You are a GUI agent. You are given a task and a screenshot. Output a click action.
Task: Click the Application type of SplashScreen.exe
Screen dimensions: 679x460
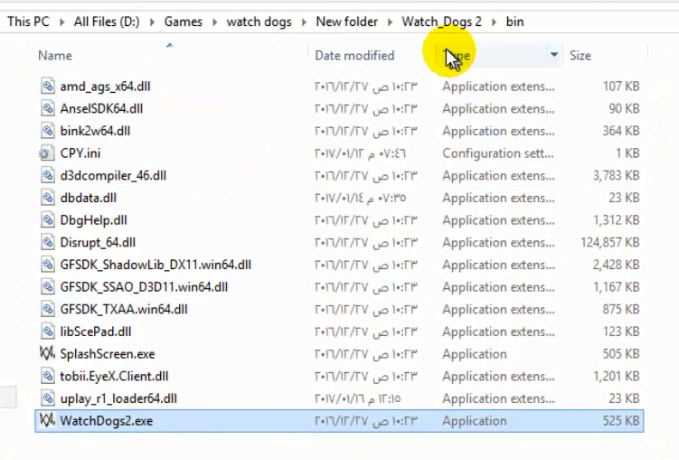tap(475, 354)
